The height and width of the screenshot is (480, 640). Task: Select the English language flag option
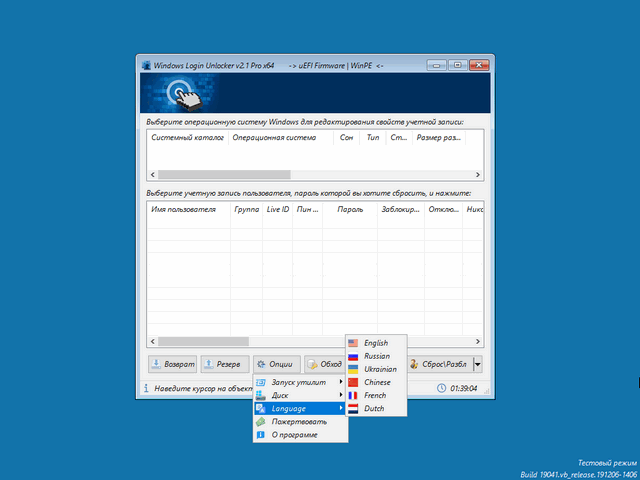tap(375, 343)
